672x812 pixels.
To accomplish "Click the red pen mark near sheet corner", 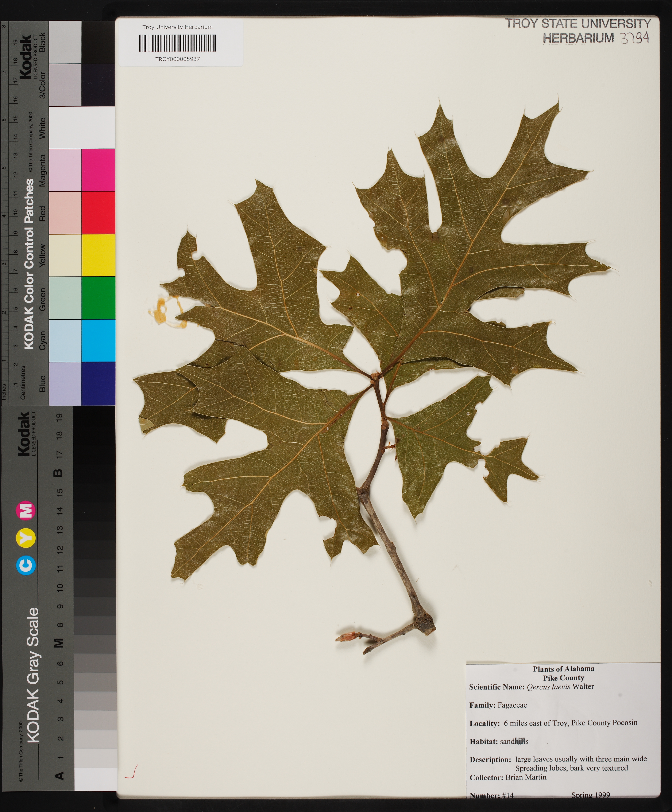I will pyautogui.click(x=131, y=771).
